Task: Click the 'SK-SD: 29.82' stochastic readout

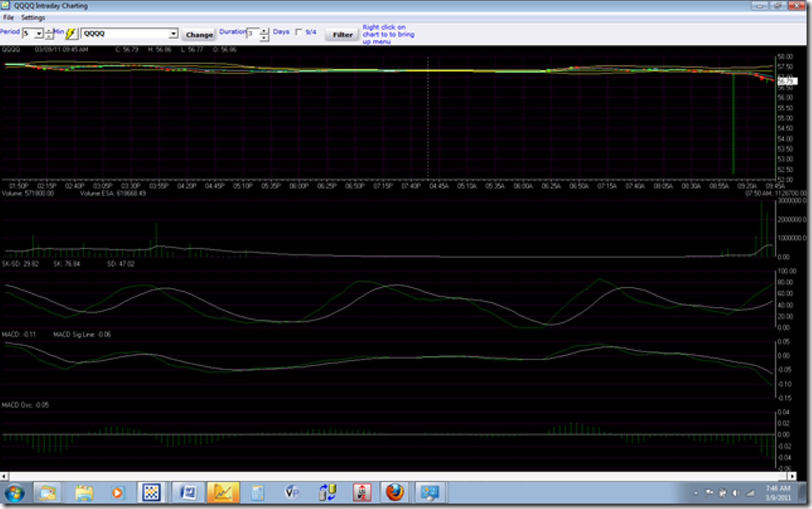Action: (20, 264)
